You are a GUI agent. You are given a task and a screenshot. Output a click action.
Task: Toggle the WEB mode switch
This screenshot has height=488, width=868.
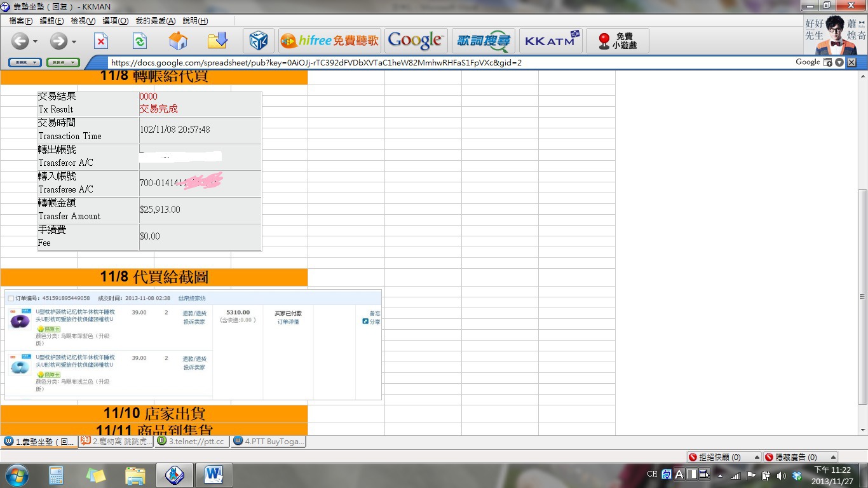point(25,62)
